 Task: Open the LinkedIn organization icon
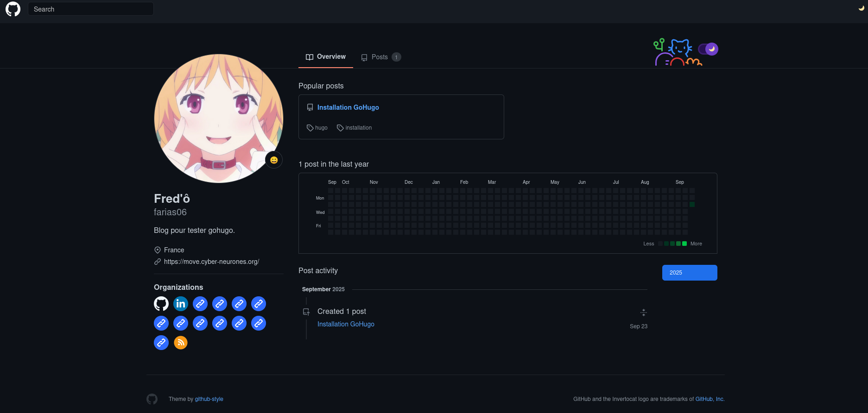coord(181,304)
